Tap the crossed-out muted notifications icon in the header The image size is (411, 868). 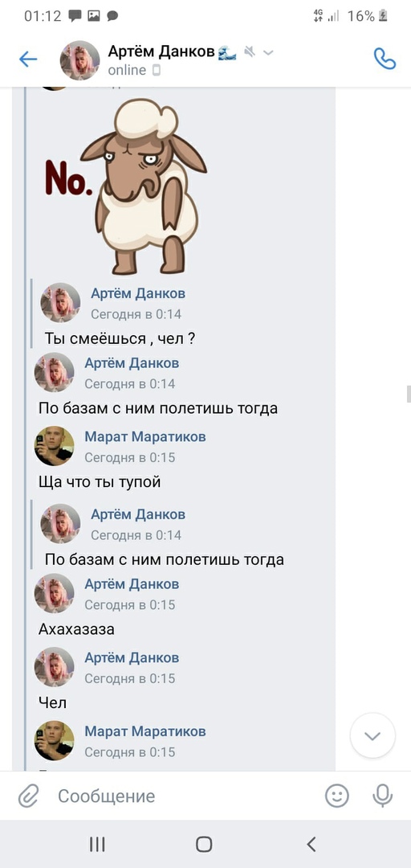coord(250,52)
